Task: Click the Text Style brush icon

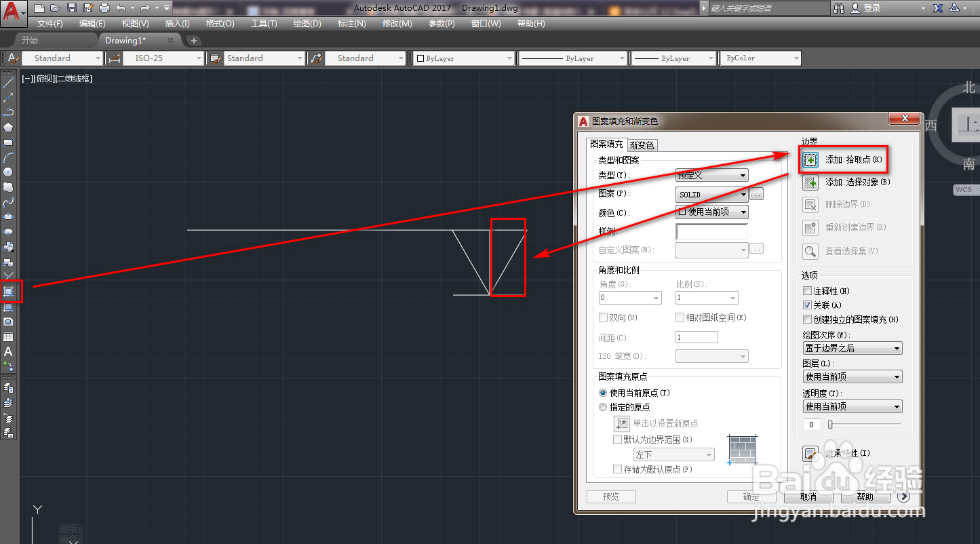Action: tap(13, 58)
